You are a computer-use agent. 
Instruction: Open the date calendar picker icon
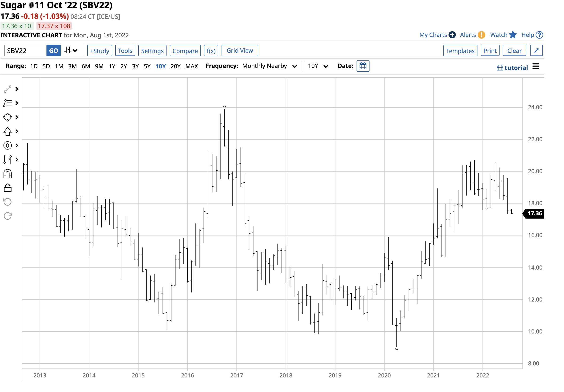pyautogui.click(x=363, y=66)
